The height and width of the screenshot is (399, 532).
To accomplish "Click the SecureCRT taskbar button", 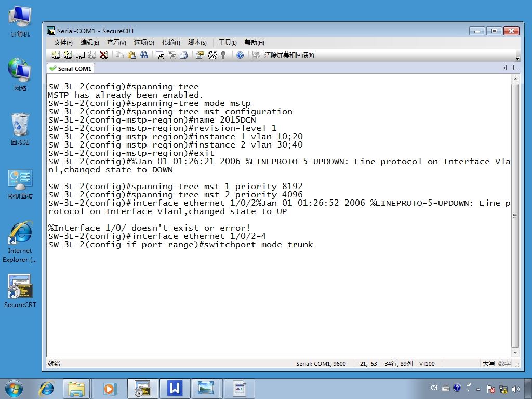I will click(142, 389).
